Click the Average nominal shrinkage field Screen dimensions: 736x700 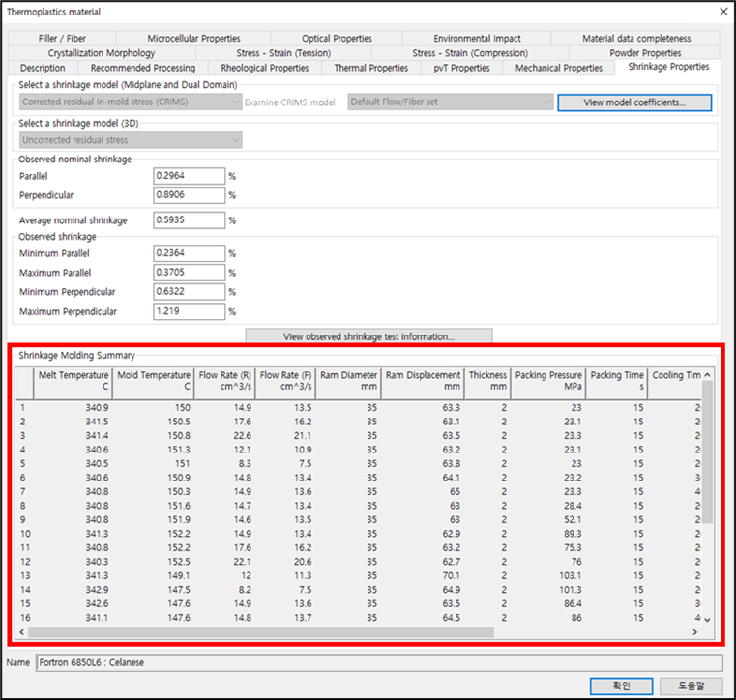tap(189, 220)
